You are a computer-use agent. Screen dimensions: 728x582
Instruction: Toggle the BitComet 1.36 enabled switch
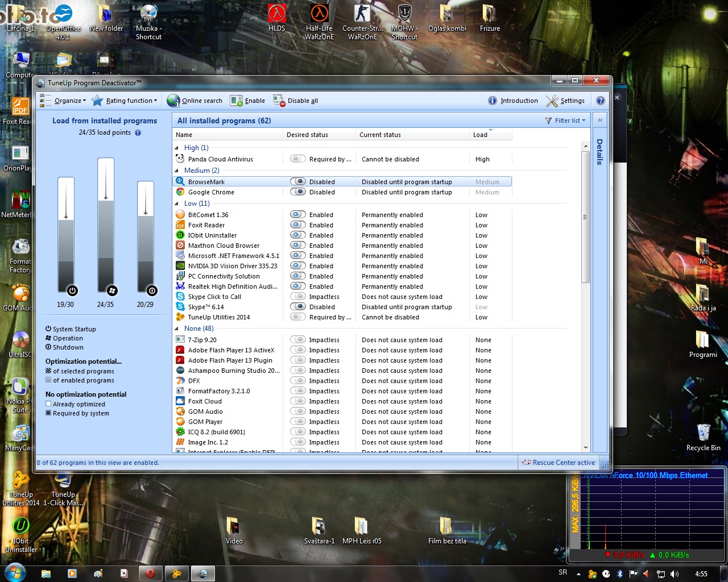point(298,215)
